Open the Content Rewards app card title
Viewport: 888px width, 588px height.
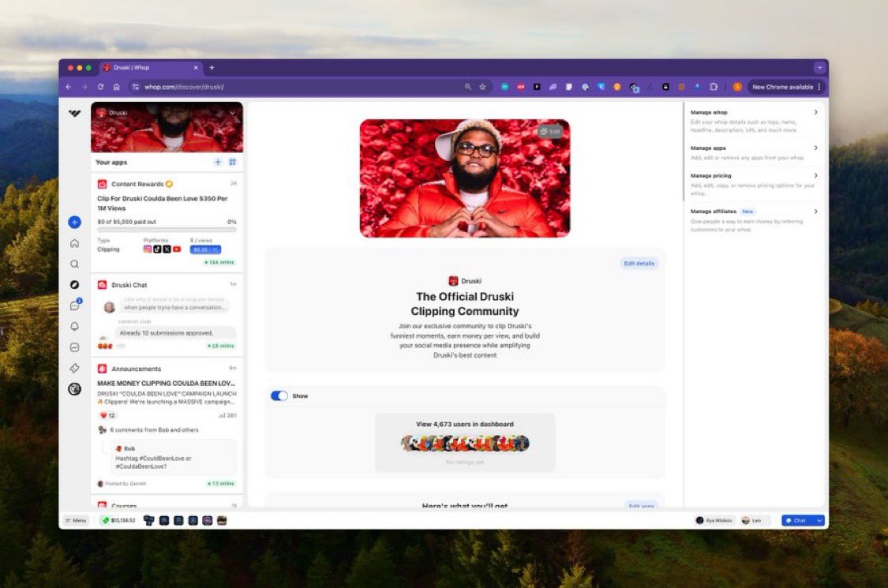[x=137, y=184]
